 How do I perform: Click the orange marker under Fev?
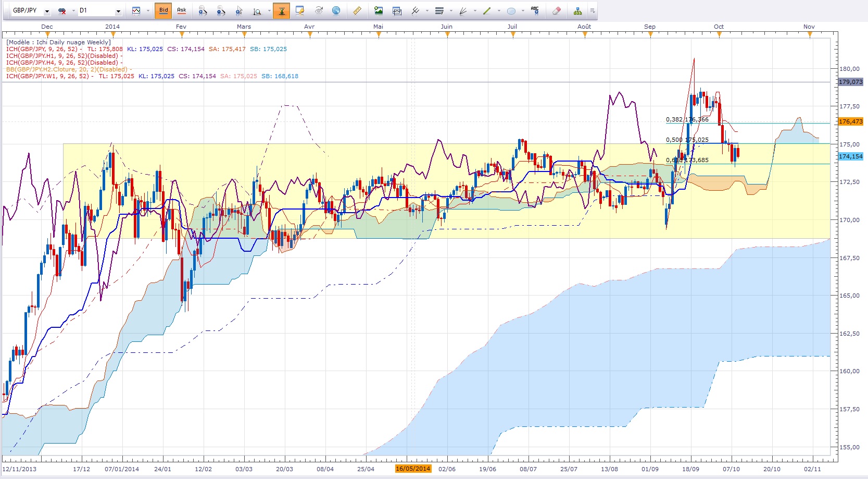coord(182,35)
